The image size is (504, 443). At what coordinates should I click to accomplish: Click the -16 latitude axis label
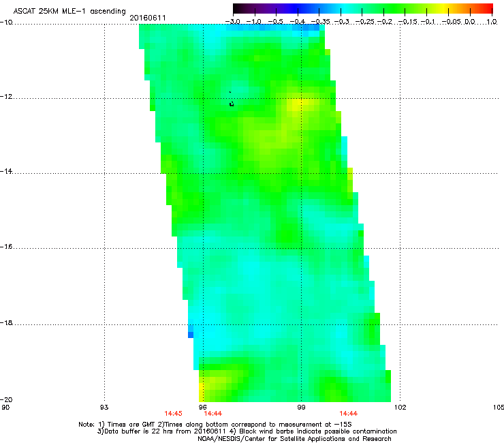click(6, 247)
